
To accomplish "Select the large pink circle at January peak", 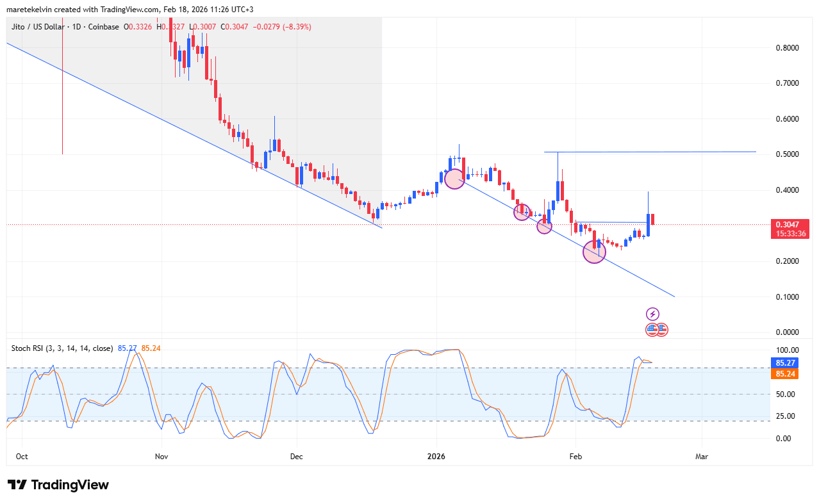I will coord(454,179).
